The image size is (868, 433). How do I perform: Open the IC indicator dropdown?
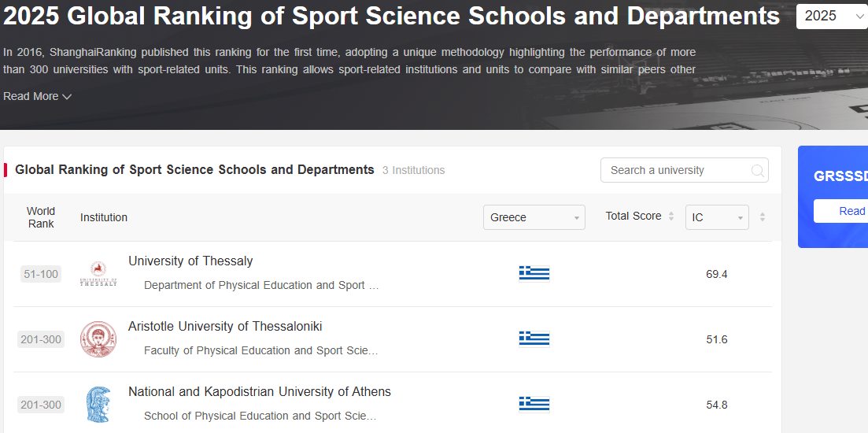click(x=716, y=217)
